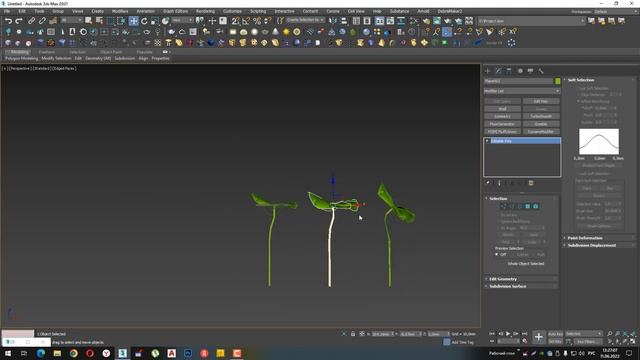Image resolution: width=640 pixels, height=360 pixels.
Task: Switch to Create command panel tab
Action: pyautogui.click(x=487, y=71)
